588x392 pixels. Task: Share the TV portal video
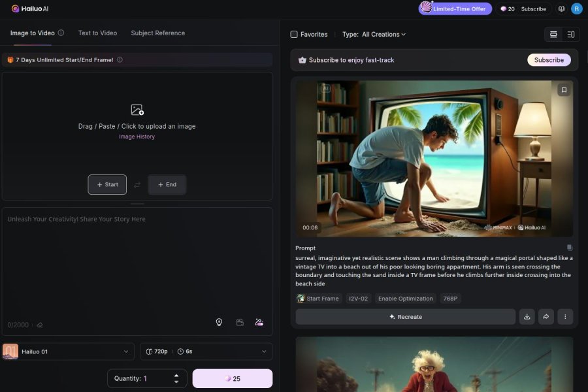point(546,317)
